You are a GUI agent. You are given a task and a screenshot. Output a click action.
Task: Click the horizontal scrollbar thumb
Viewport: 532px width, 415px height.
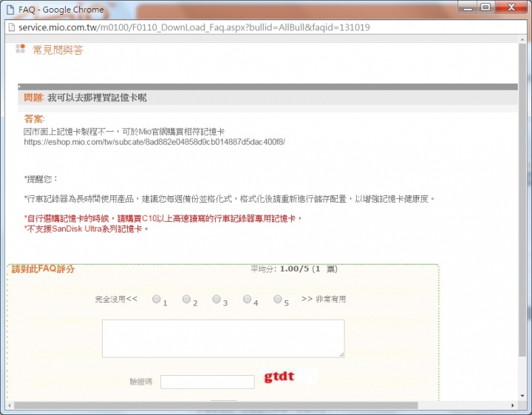tap(216, 405)
